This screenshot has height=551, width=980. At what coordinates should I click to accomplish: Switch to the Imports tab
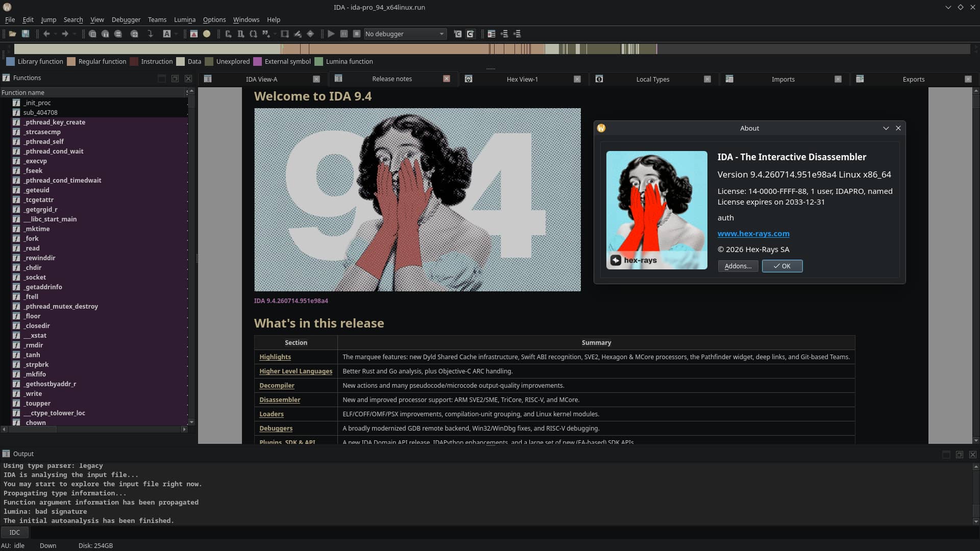coord(783,79)
